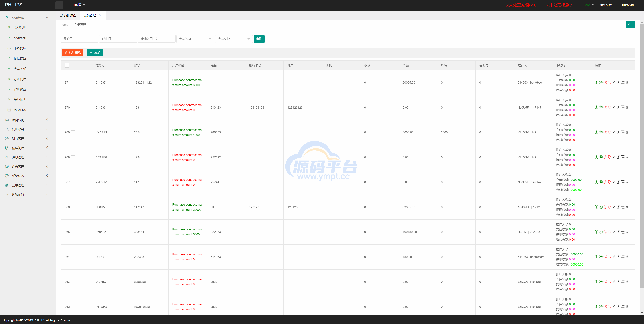Click the 清空缓存 clear cache link
The width and height of the screenshot is (644, 324).
(x=605, y=5)
